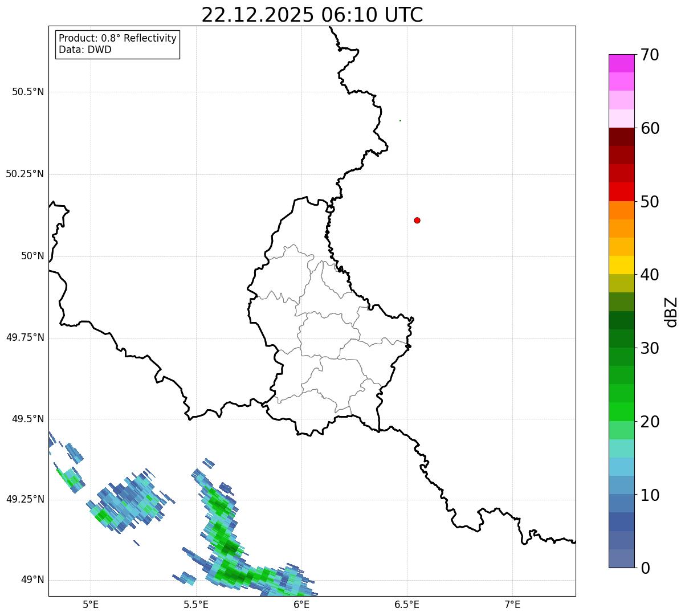
Task: Click the 'dBZ' colorbar axis label
Action: pos(671,312)
